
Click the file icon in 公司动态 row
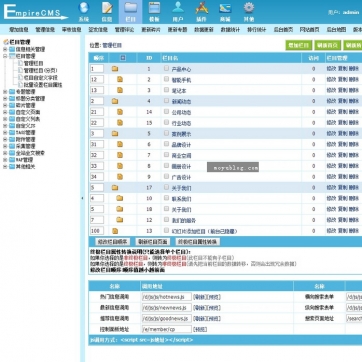point(120,112)
